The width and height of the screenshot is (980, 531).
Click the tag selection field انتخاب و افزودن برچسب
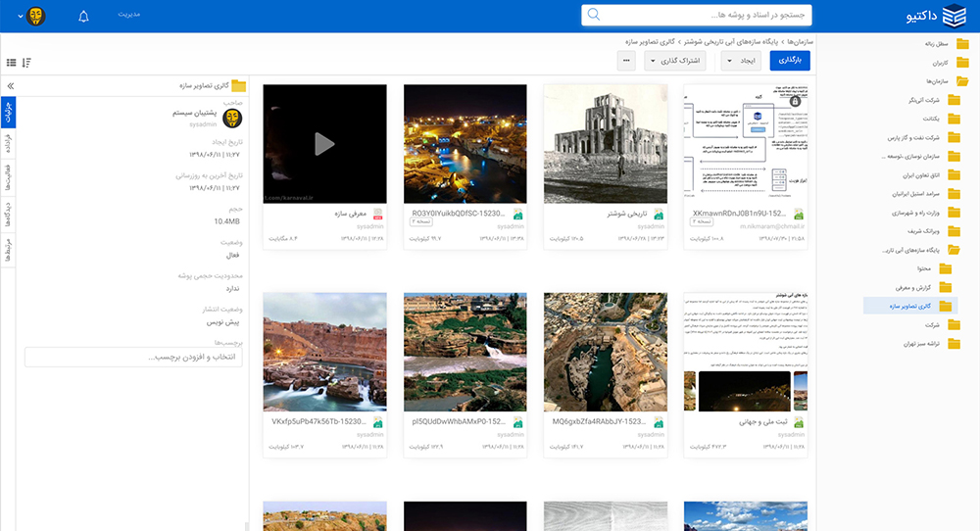[x=133, y=358]
